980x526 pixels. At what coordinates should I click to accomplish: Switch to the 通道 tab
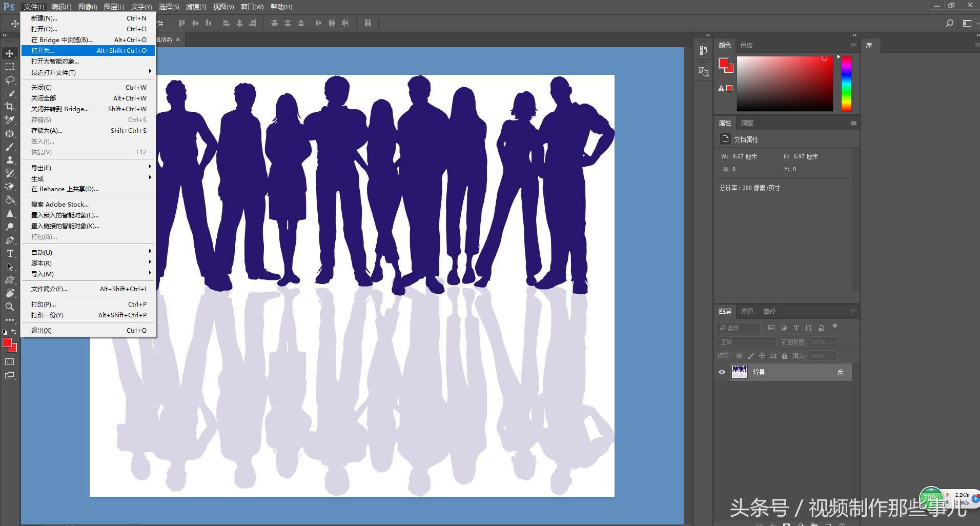pyautogui.click(x=747, y=311)
